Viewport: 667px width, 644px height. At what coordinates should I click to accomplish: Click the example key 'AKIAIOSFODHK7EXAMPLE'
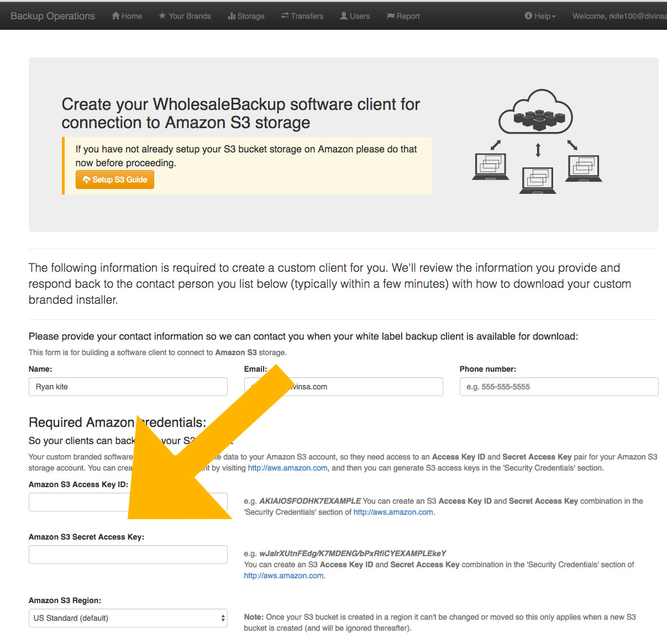(310, 501)
